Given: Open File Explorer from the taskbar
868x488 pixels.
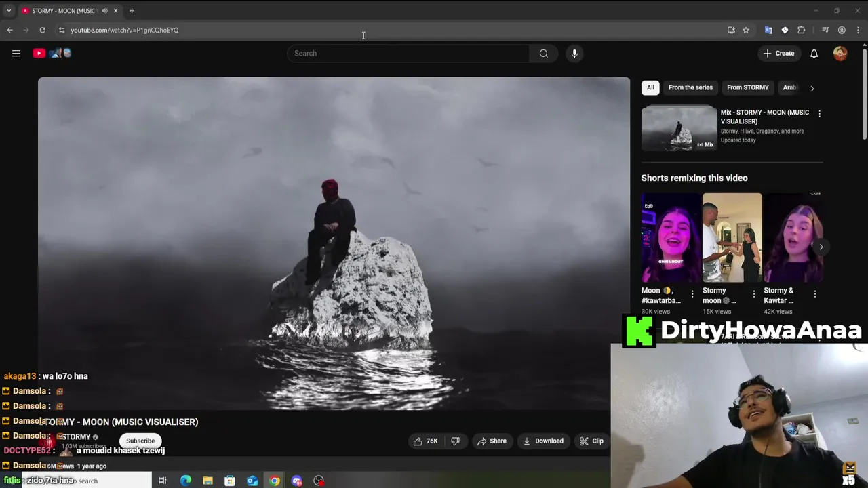Looking at the screenshot, I should (x=208, y=481).
